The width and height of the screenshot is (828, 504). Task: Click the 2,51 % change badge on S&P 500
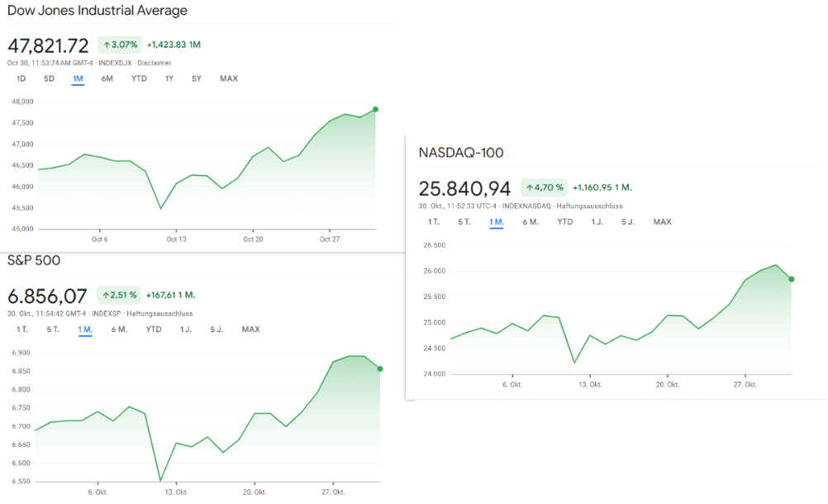(x=120, y=295)
